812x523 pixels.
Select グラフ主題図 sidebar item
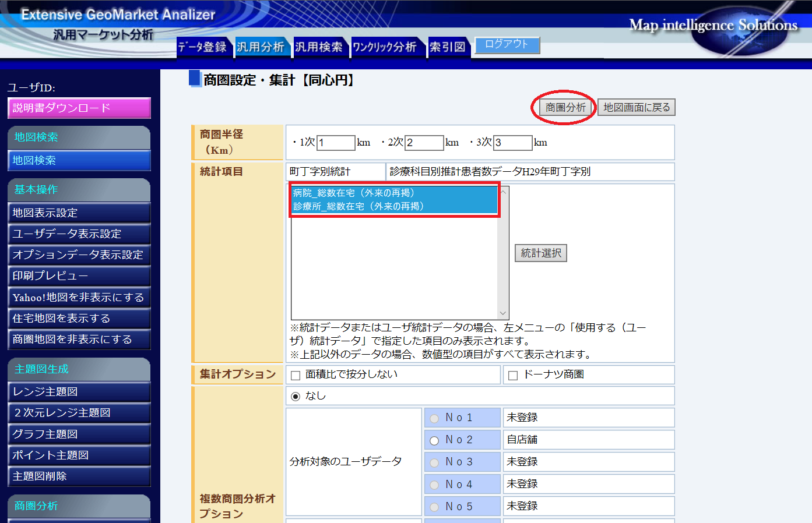click(79, 434)
